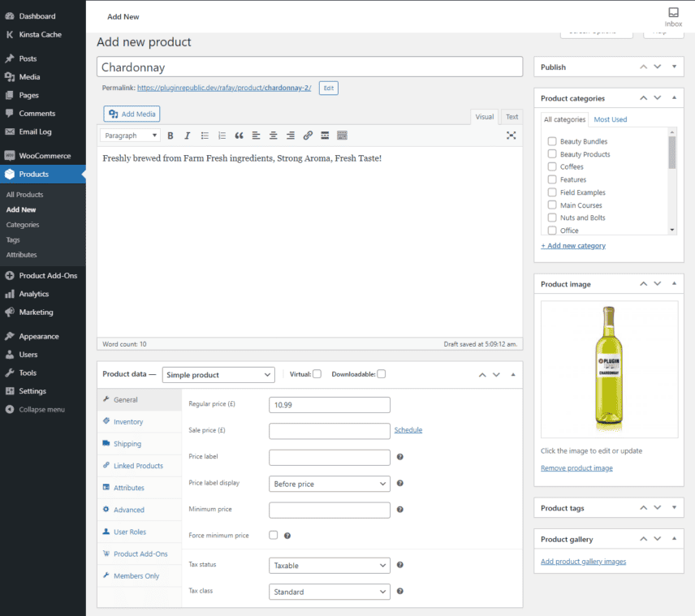The height and width of the screenshot is (616, 695).
Task: Open the Price label display dropdown
Action: [x=329, y=484]
